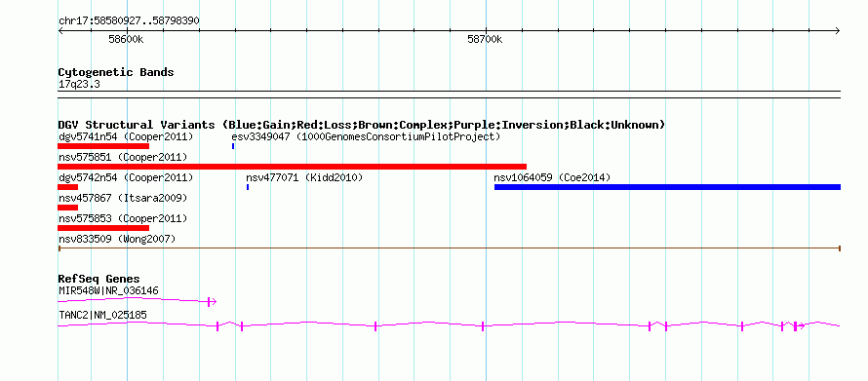
Task: Click the Cytogenetic Bands track heading
Action: pos(116,72)
